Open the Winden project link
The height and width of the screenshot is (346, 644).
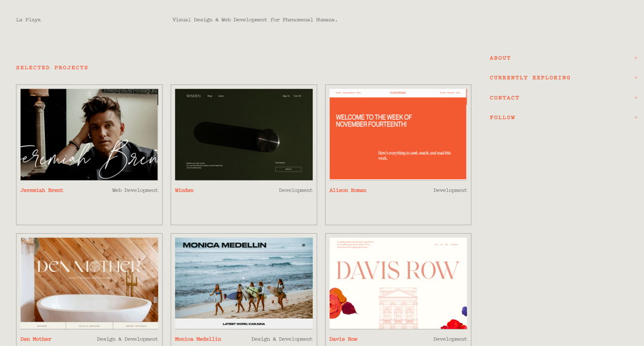(x=184, y=191)
